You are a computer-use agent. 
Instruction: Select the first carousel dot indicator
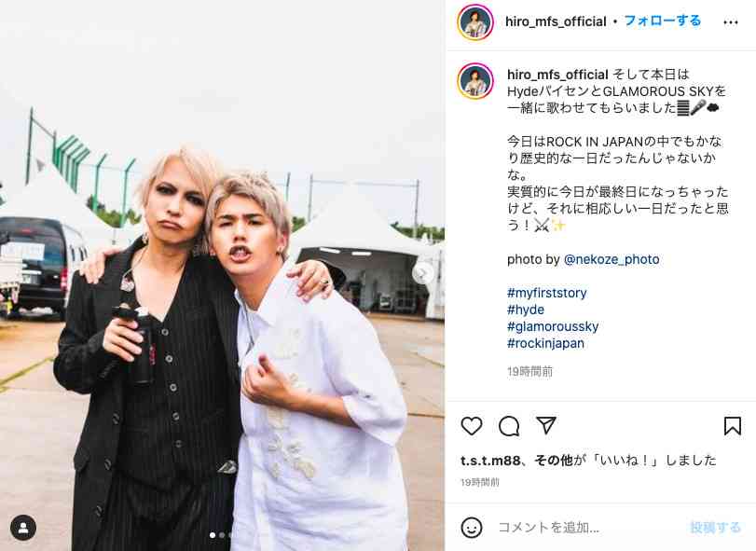pyautogui.click(x=213, y=535)
